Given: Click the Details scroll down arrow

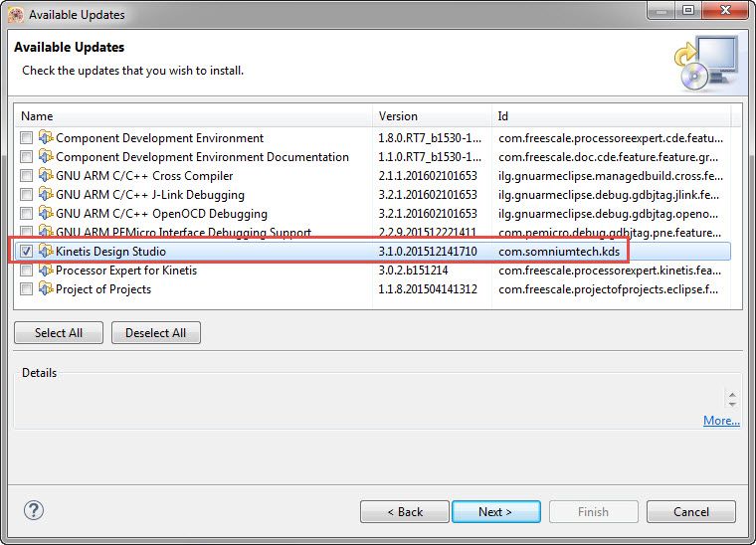Looking at the screenshot, I should (x=732, y=404).
